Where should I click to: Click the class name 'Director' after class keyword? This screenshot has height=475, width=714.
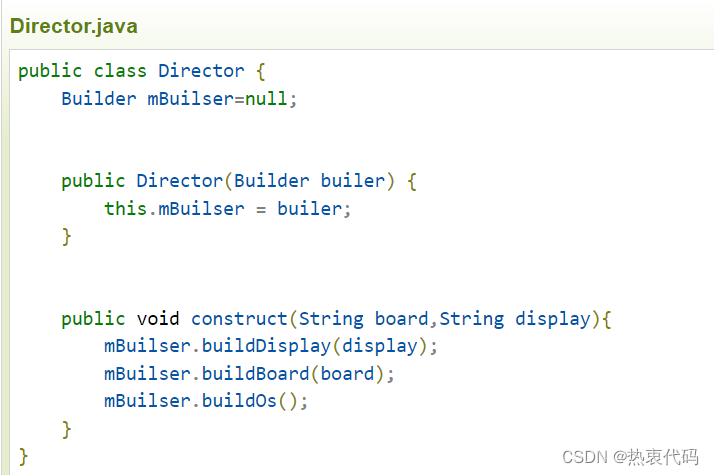point(201,72)
